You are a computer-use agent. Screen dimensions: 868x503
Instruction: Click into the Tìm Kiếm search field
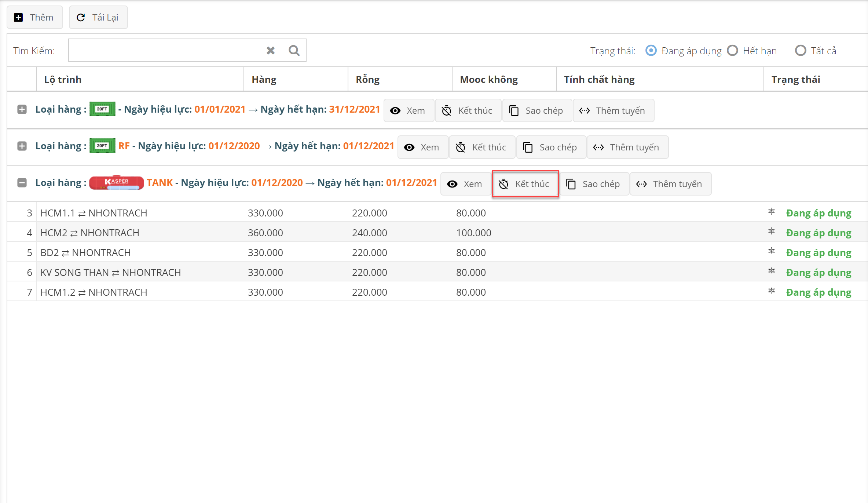(x=165, y=50)
